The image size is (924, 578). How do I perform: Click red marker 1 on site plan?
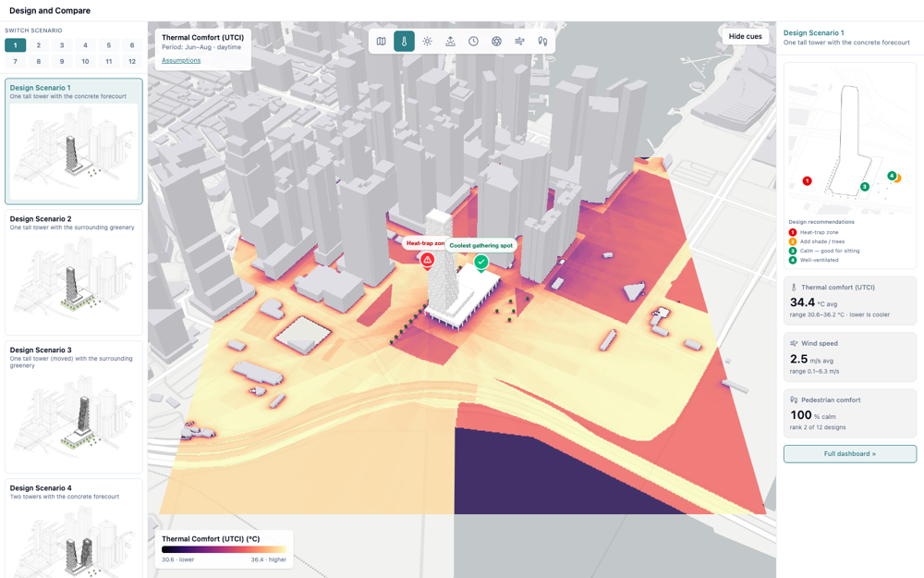(808, 181)
